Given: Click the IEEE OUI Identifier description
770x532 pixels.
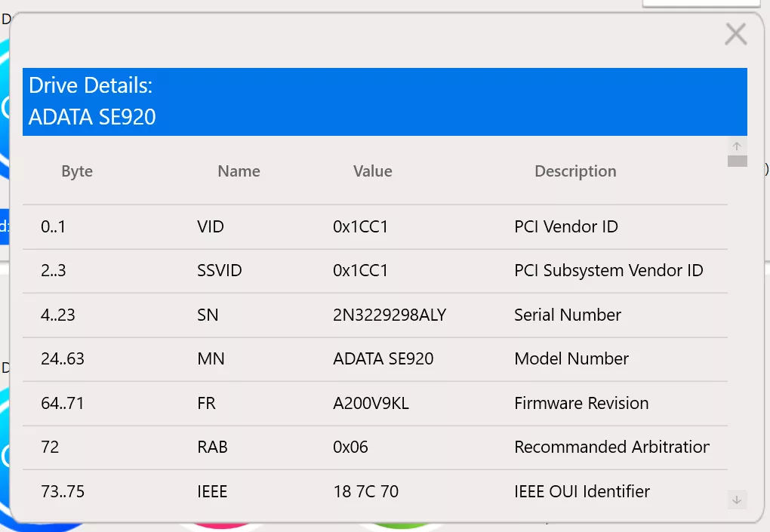Looking at the screenshot, I should click(582, 491).
